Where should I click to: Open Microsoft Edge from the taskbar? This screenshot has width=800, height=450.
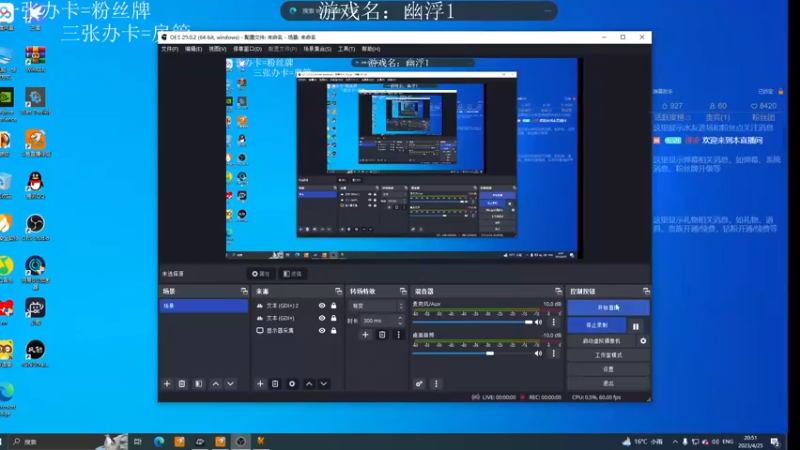(x=159, y=441)
